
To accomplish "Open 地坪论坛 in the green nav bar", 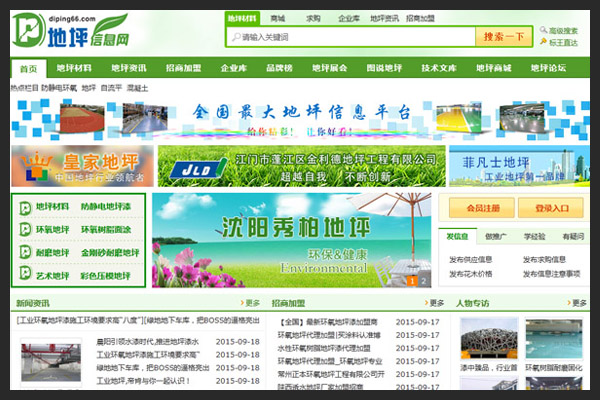I will coord(548,68).
